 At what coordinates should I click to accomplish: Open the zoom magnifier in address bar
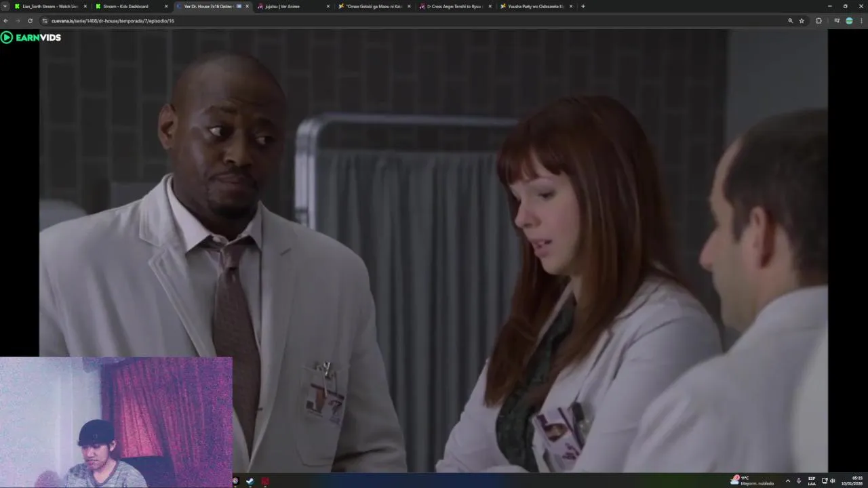point(790,21)
